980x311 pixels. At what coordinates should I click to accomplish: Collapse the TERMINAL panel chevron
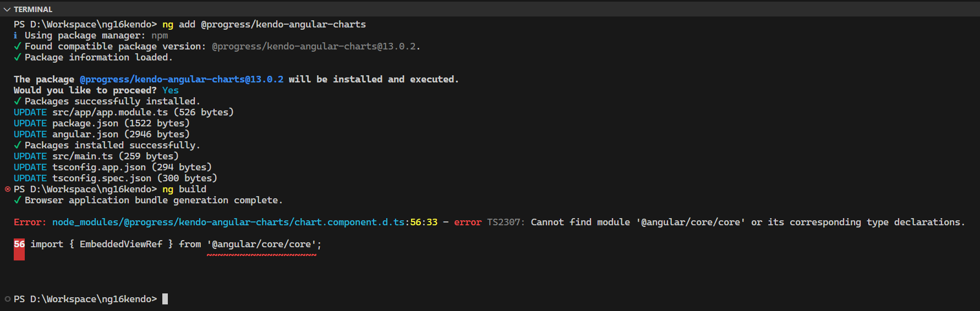pyautogui.click(x=7, y=9)
